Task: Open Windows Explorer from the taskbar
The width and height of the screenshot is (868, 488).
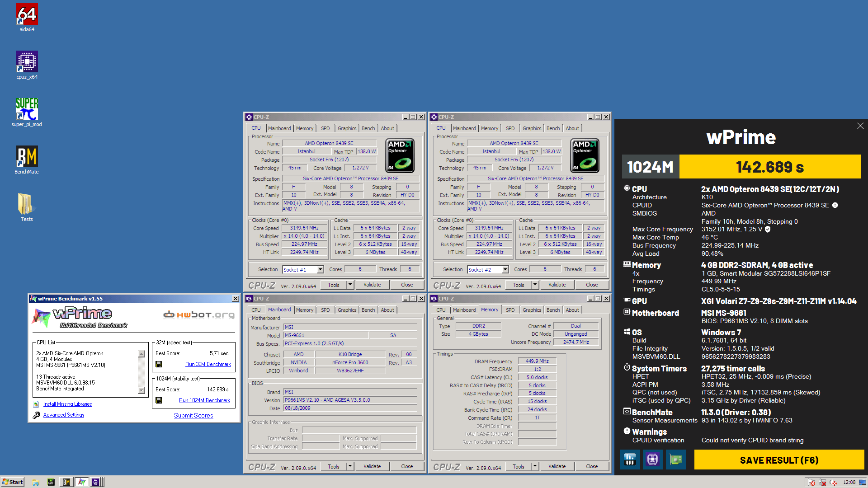Action: [36, 482]
